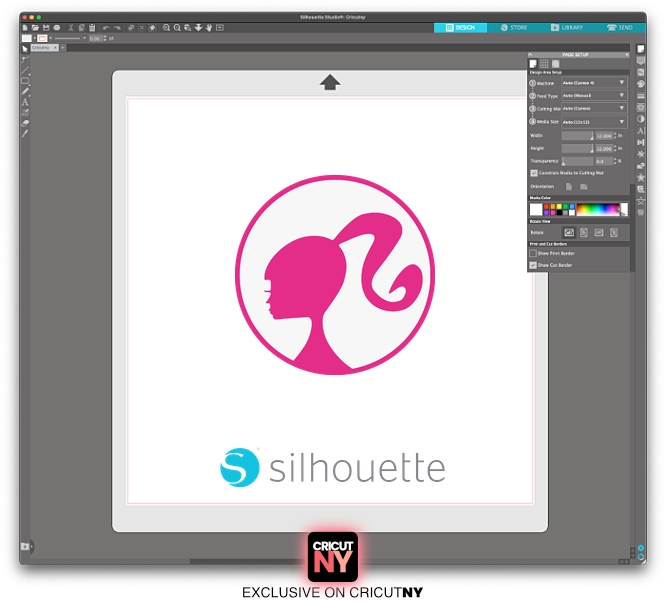Click the Save icon in toolbar
The width and height of the screenshot is (665, 604).
tap(46, 27)
